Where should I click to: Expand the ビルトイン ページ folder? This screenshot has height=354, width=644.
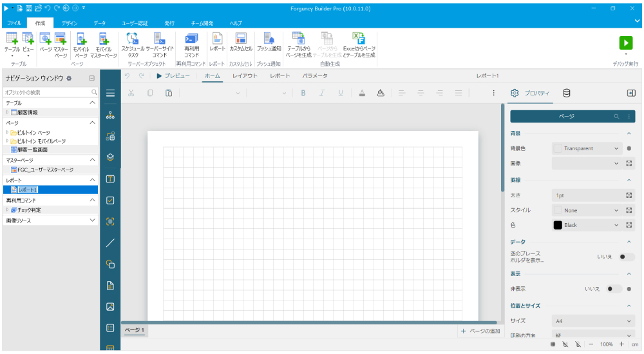[x=8, y=132]
